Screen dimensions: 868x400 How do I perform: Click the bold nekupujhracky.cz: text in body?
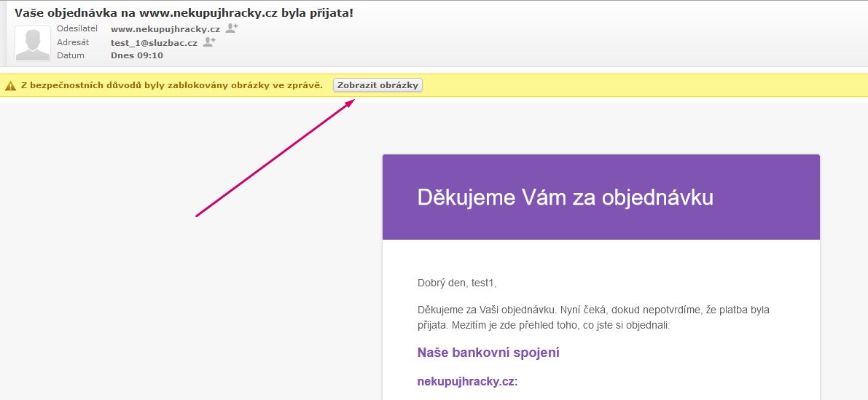(x=467, y=382)
